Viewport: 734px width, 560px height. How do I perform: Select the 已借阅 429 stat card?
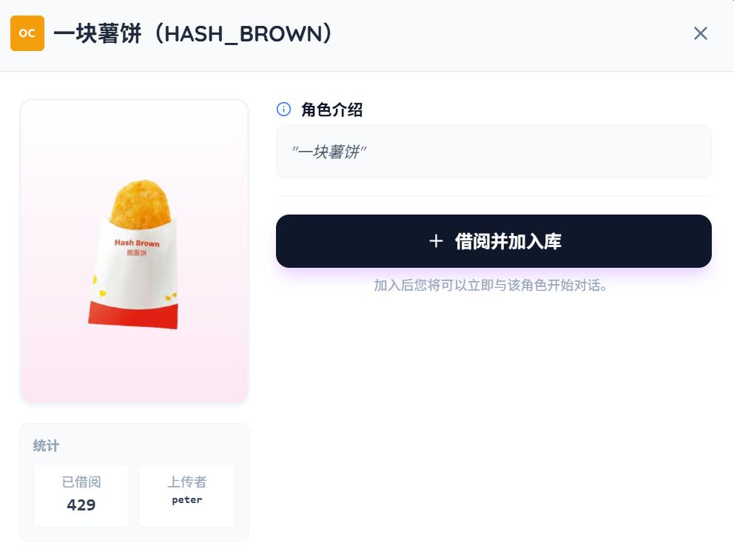pyautogui.click(x=81, y=496)
